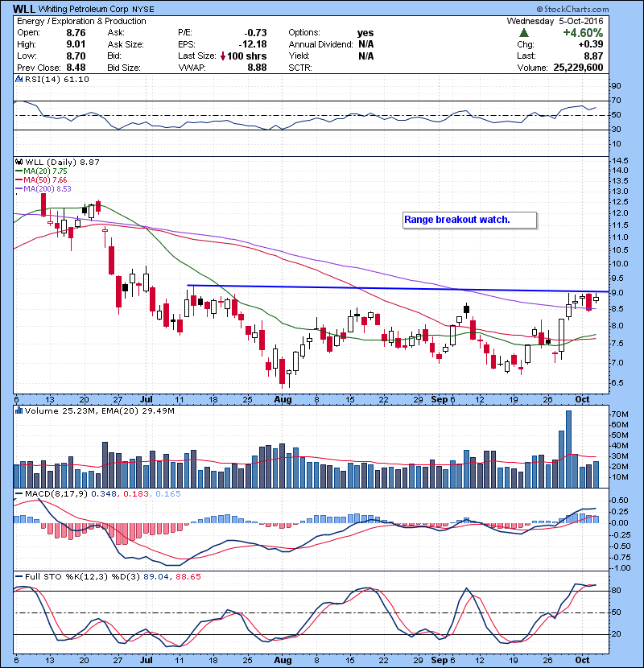This screenshot has width=644, height=668.
Task: Click the WLL (Daily) 8.87 chart label
Action: (62, 162)
